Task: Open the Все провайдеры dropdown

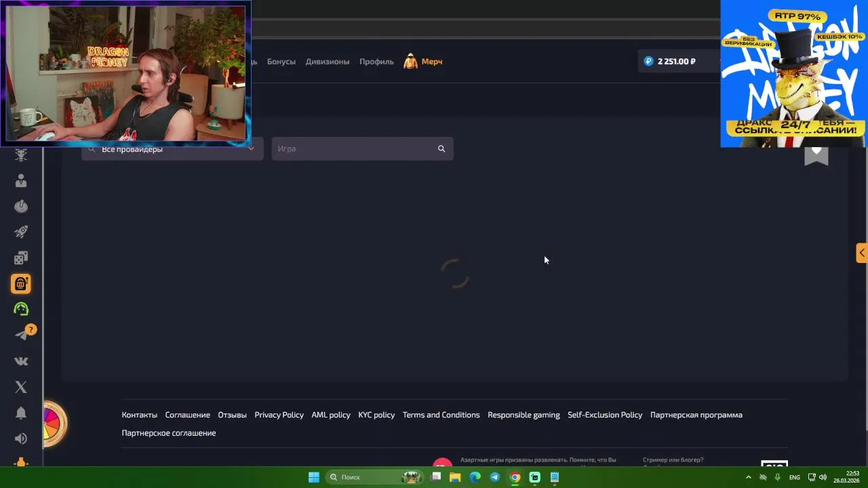Action: click(172, 148)
